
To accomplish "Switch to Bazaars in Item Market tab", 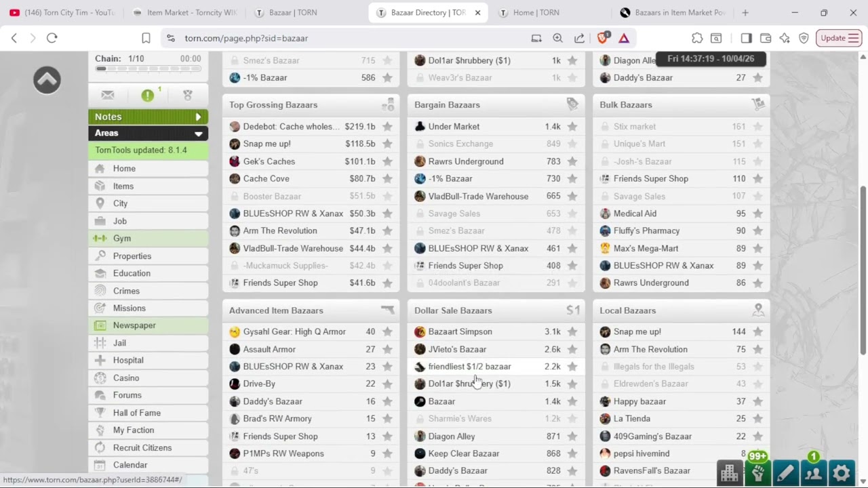I will tap(673, 12).
